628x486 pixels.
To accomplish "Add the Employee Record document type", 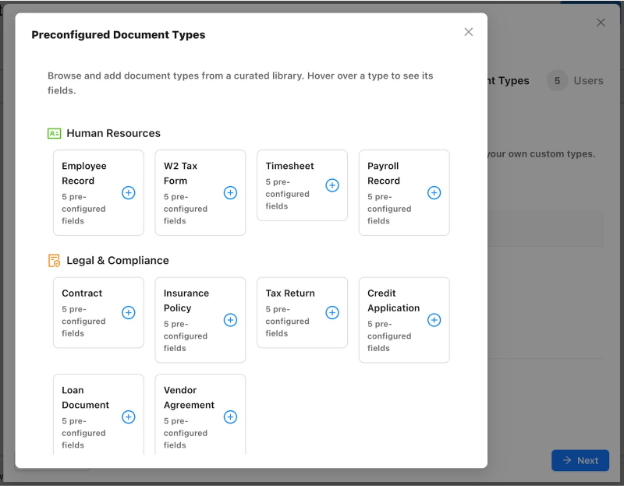I will coord(128,193).
